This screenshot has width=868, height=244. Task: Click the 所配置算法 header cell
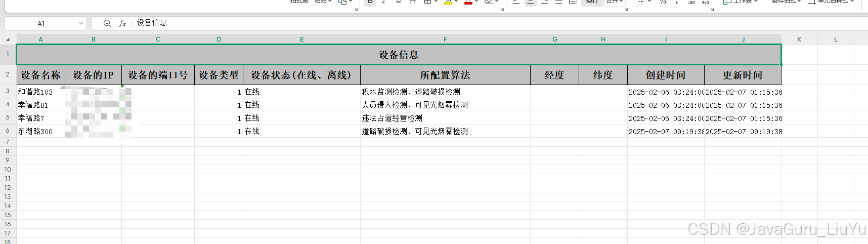tap(445, 75)
